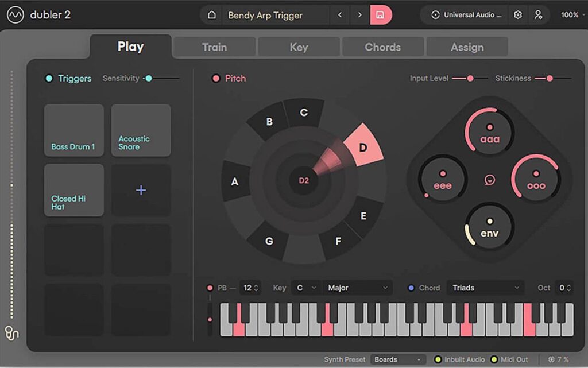
Task: Open the user account icon
Action: (538, 15)
